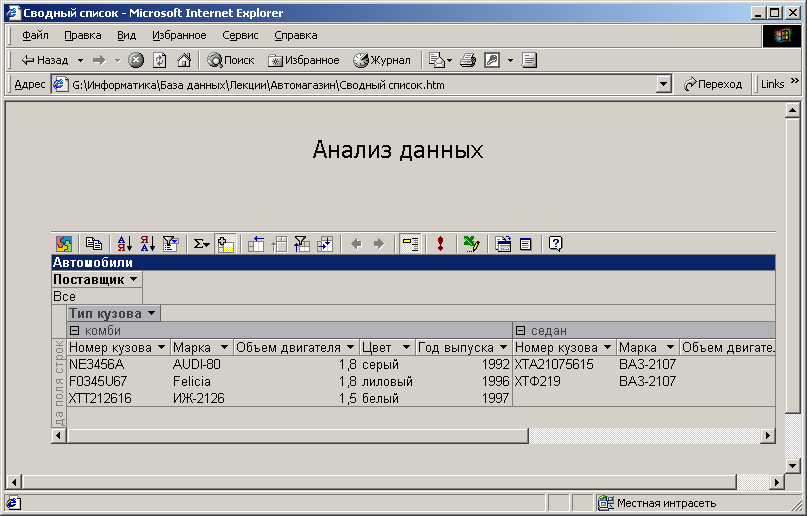
Task: Refresh data with red exclamation icon
Action: tap(440, 243)
